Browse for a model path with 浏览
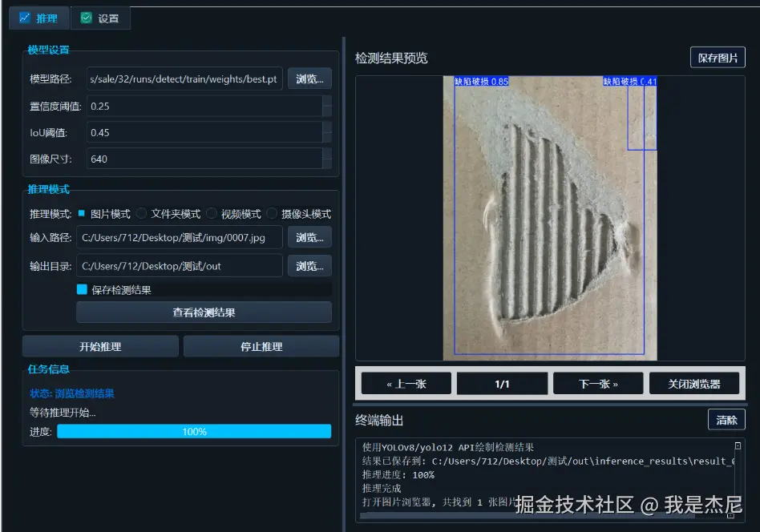Image resolution: width=760 pixels, height=532 pixels. click(309, 79)
